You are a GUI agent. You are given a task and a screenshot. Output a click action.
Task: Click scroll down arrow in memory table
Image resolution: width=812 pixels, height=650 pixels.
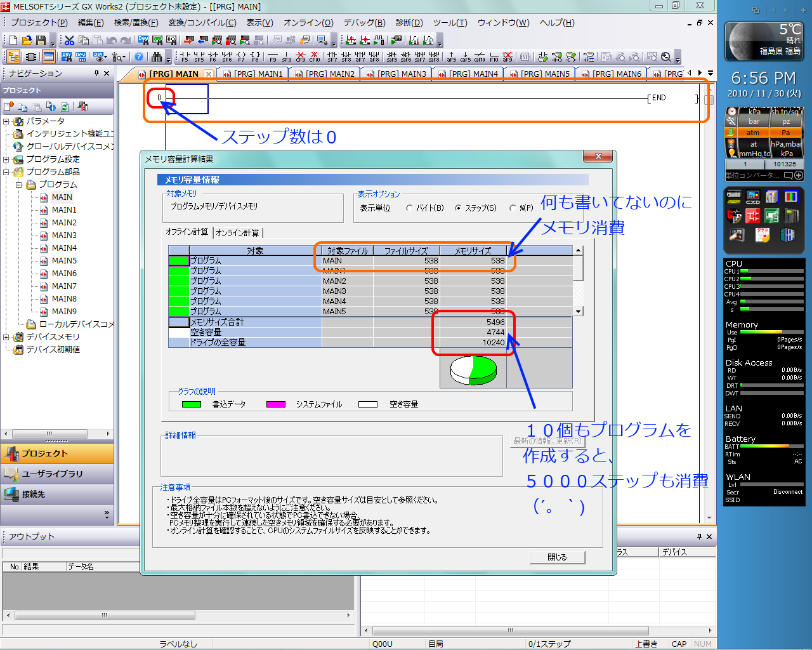coord(578,312)
